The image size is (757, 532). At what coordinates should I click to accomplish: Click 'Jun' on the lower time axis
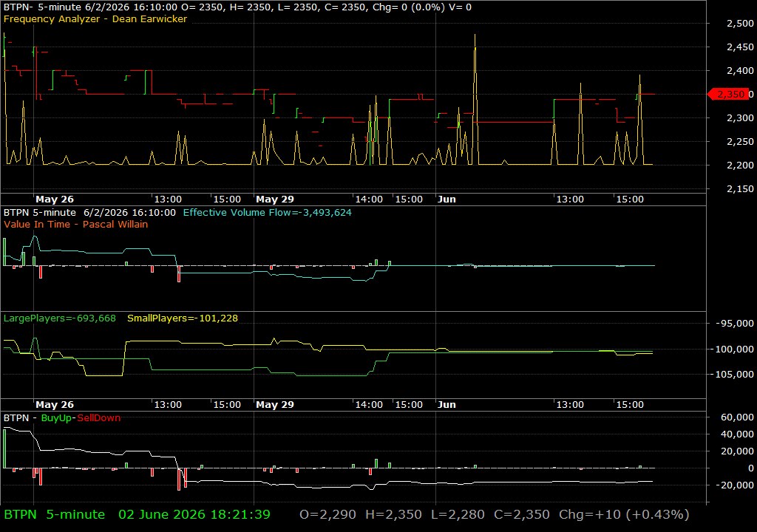point(447,405)
